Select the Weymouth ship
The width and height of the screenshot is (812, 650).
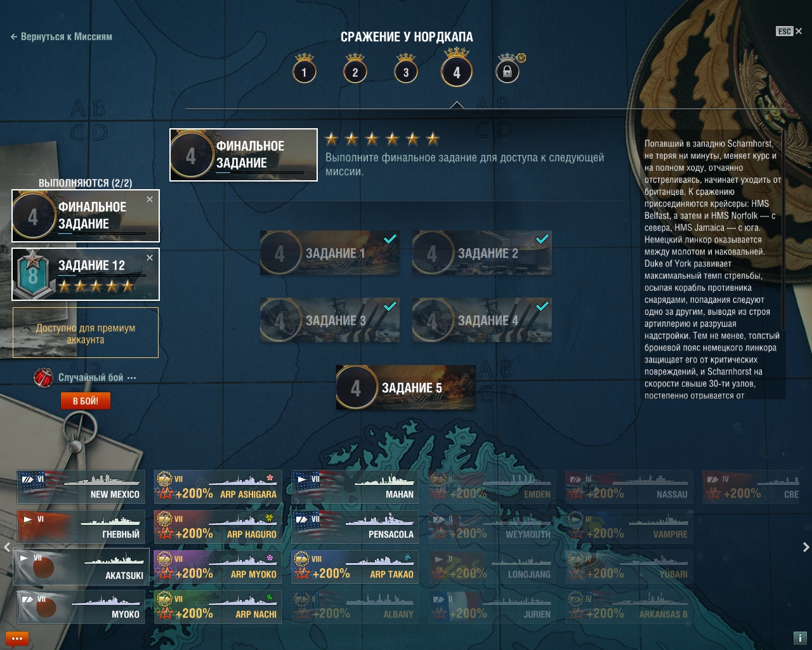pyautogui.click(x=492, y=527)
